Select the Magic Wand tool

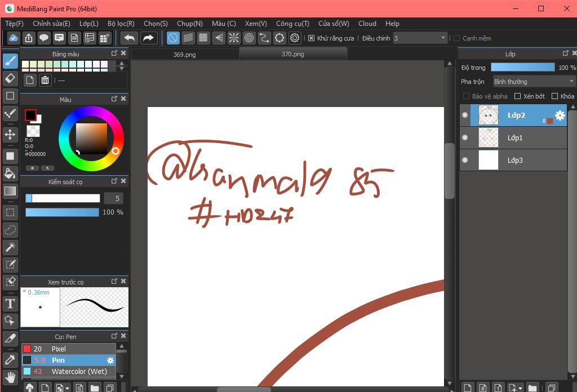[x=10, y=247]
